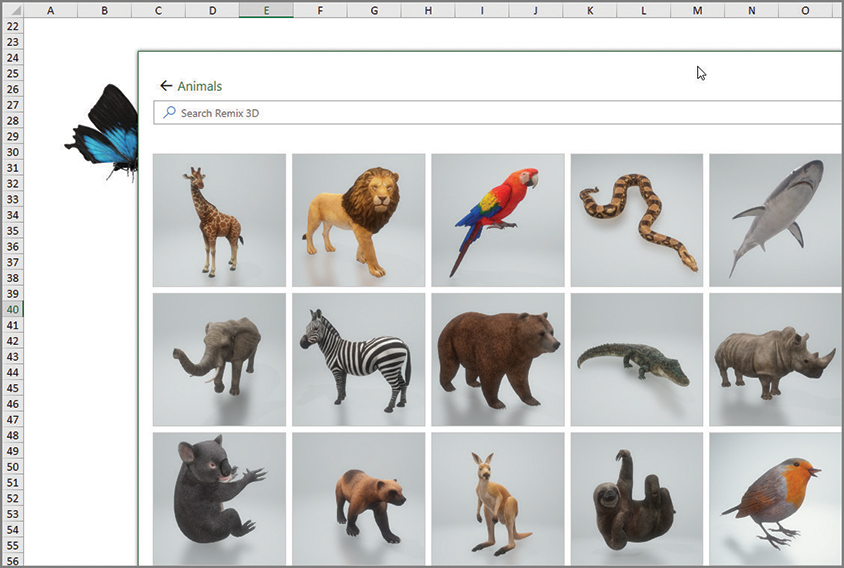Choose the robin bird 3D model
Image resolution: width=844 pixels, height=568 pixels.
point(775,497)
